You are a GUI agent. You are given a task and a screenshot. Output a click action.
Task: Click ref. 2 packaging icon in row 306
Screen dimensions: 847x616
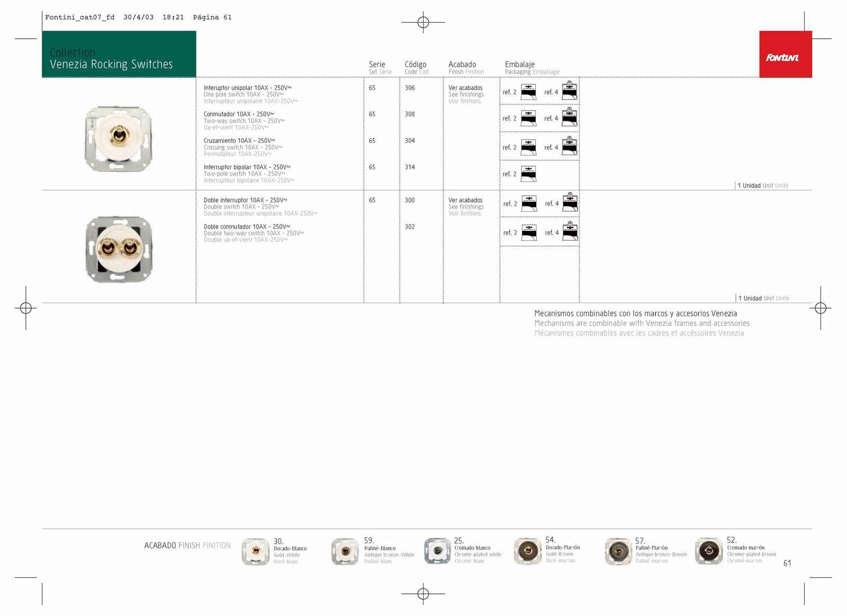(x=528, y=92)
